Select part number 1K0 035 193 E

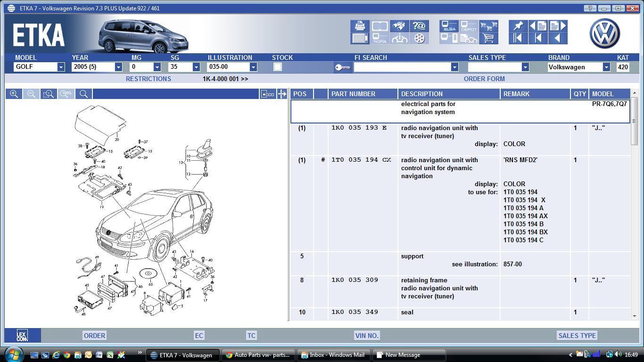tap(359, 128)
